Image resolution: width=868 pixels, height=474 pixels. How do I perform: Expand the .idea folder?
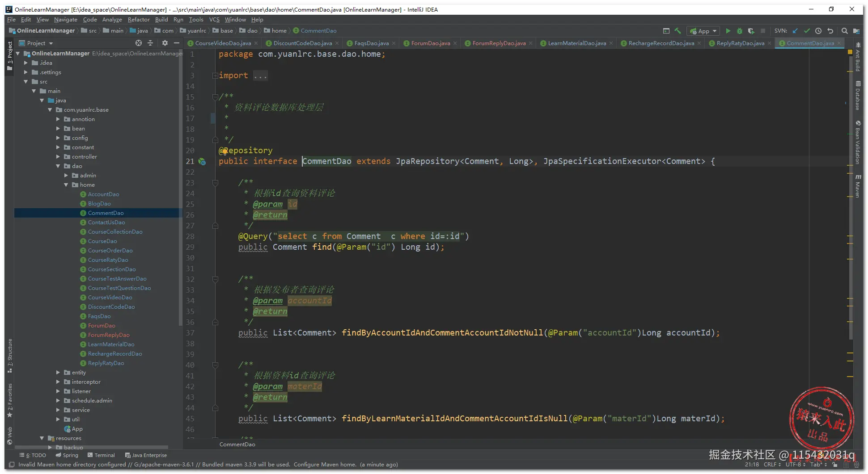(x=26, y=63)
